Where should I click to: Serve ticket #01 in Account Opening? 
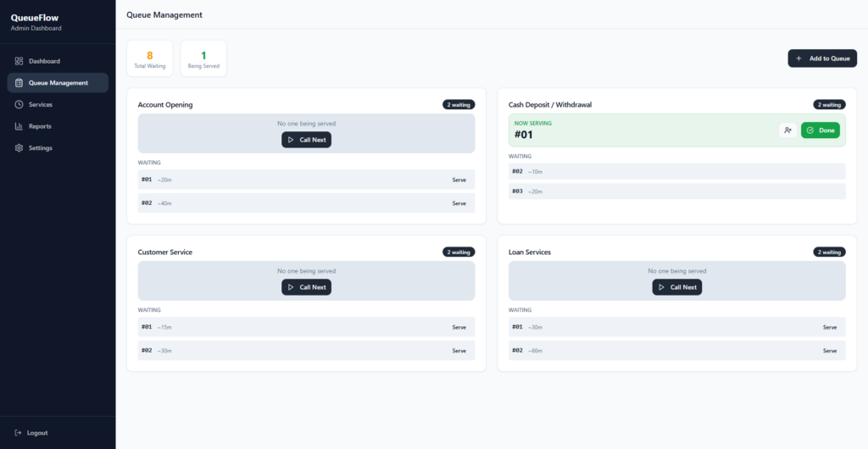point(459,180)
